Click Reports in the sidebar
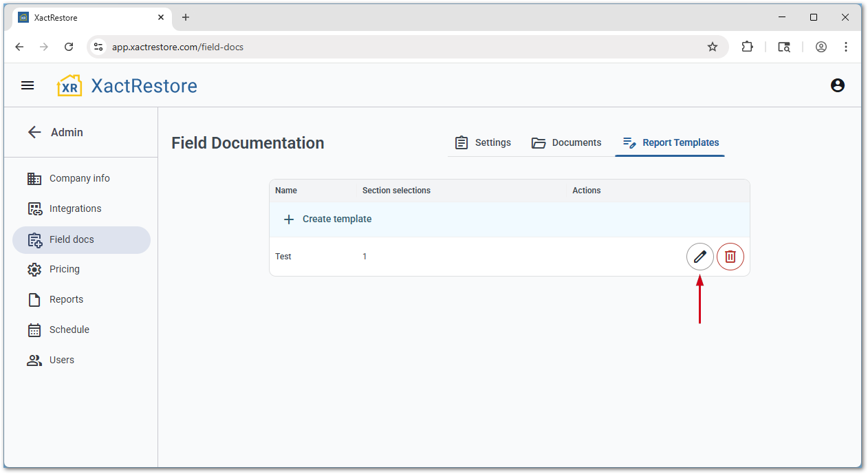 (66, 299)
